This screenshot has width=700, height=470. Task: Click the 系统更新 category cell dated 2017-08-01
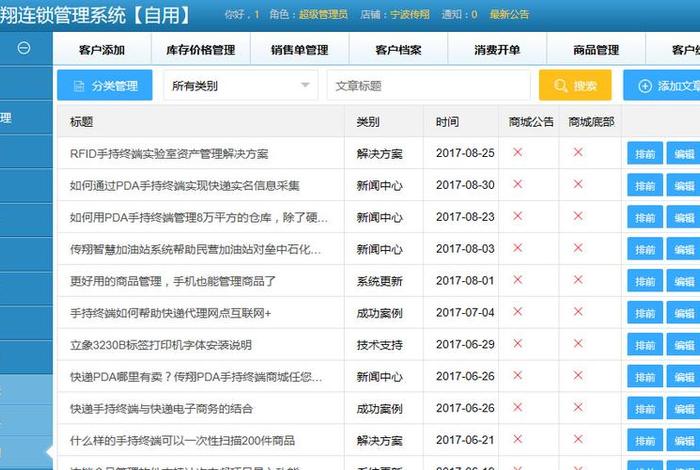click(x=379, y=281)
